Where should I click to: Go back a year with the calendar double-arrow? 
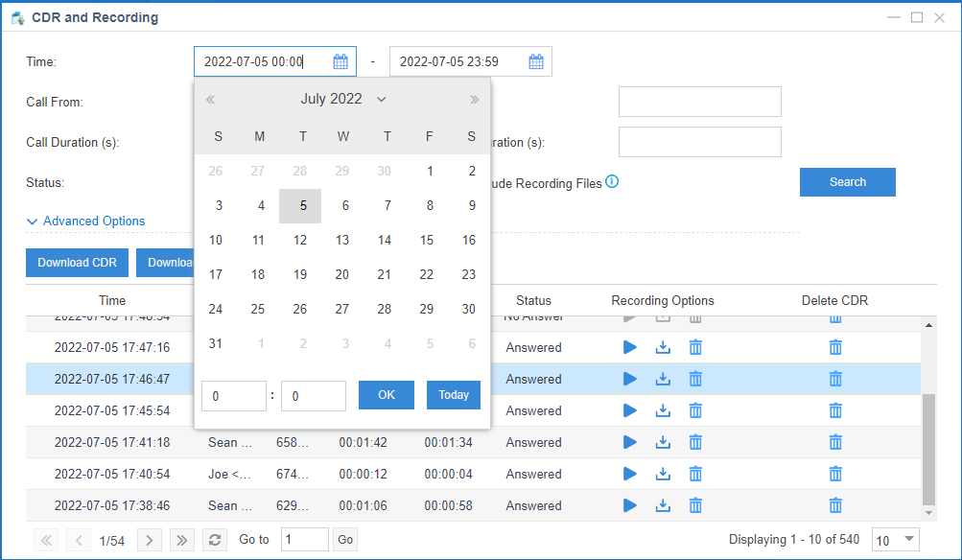(x=210, y=99)
